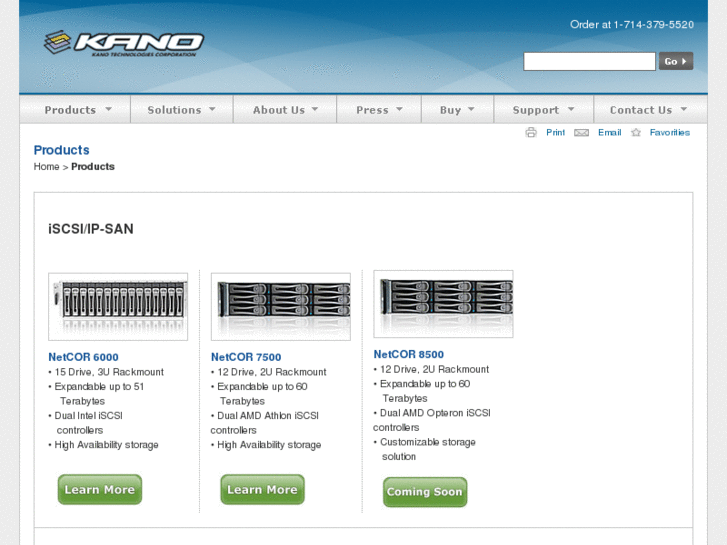Expand the About Us dropdown menu
The image size is (727, 545).
click(285, 110)
